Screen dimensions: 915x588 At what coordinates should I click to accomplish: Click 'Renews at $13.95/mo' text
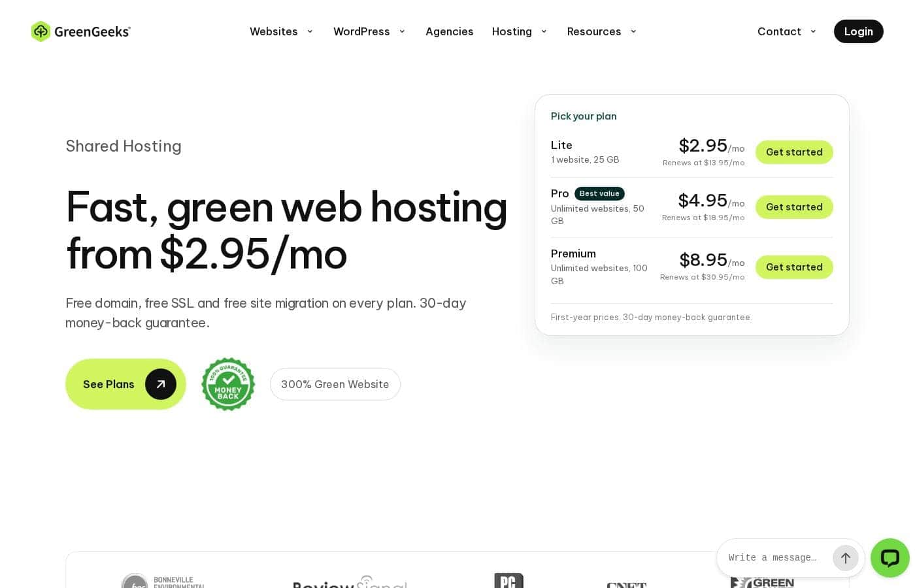tap(703, 163)
